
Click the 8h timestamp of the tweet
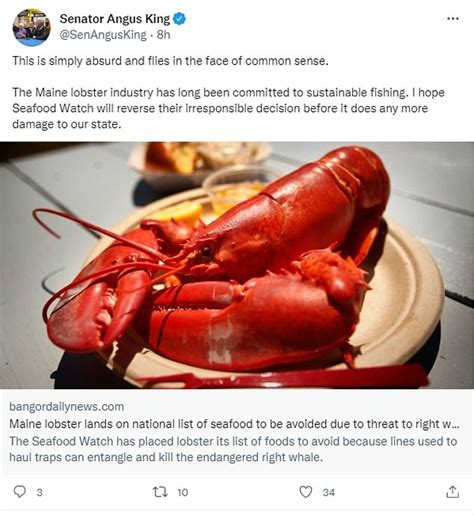pyautogui.click(x=164, y=35)
